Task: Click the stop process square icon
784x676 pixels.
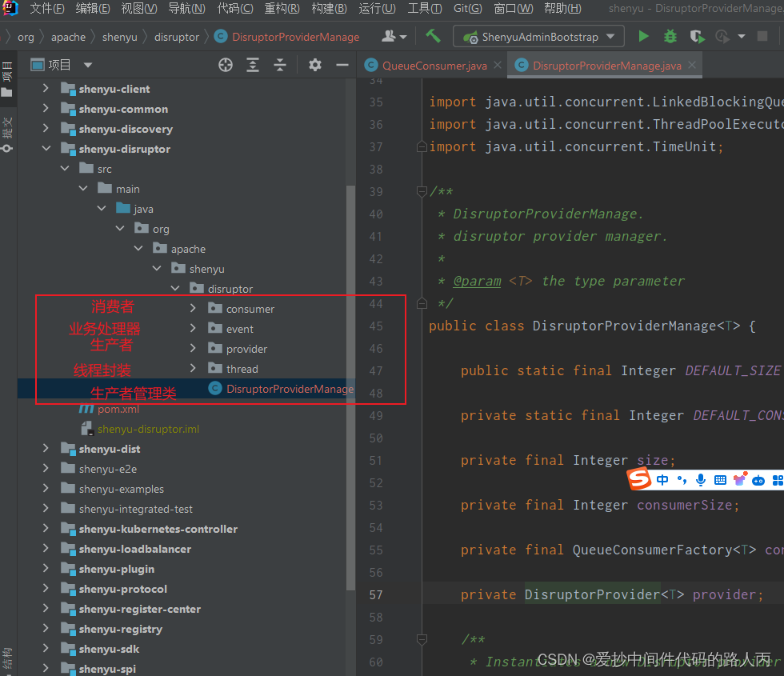Action: coord(762,36)
